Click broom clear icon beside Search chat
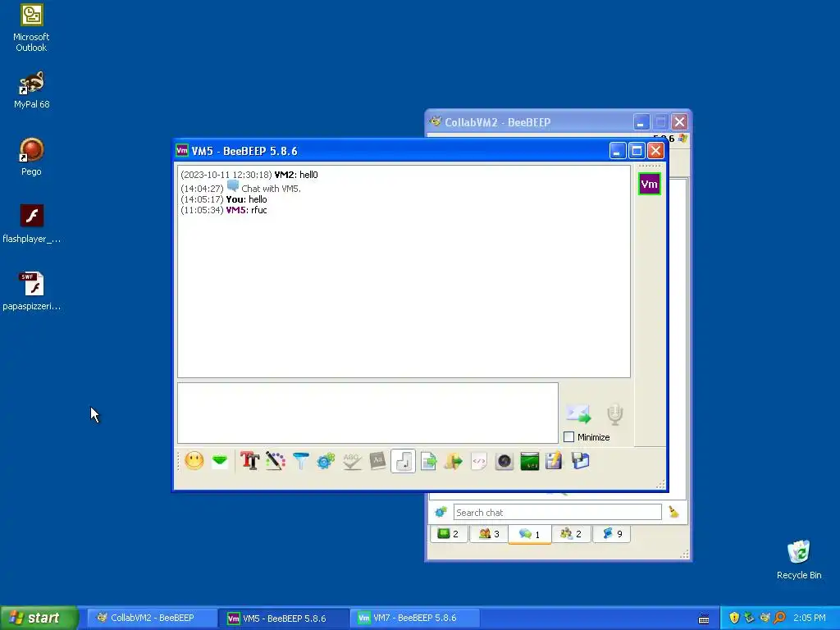The height and width of the screenshot is (630, 840). [674, 512]
